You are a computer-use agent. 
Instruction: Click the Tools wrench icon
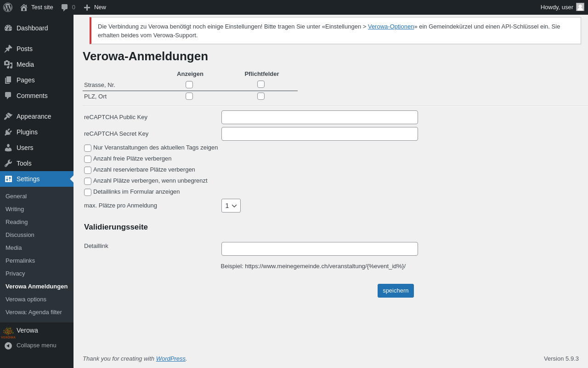click(8, 163)
